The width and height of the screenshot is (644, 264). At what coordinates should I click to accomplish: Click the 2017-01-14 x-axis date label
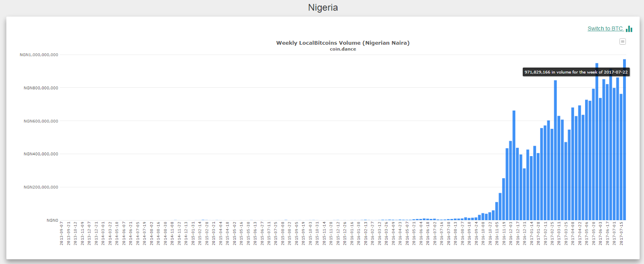(x=531, y=233)
